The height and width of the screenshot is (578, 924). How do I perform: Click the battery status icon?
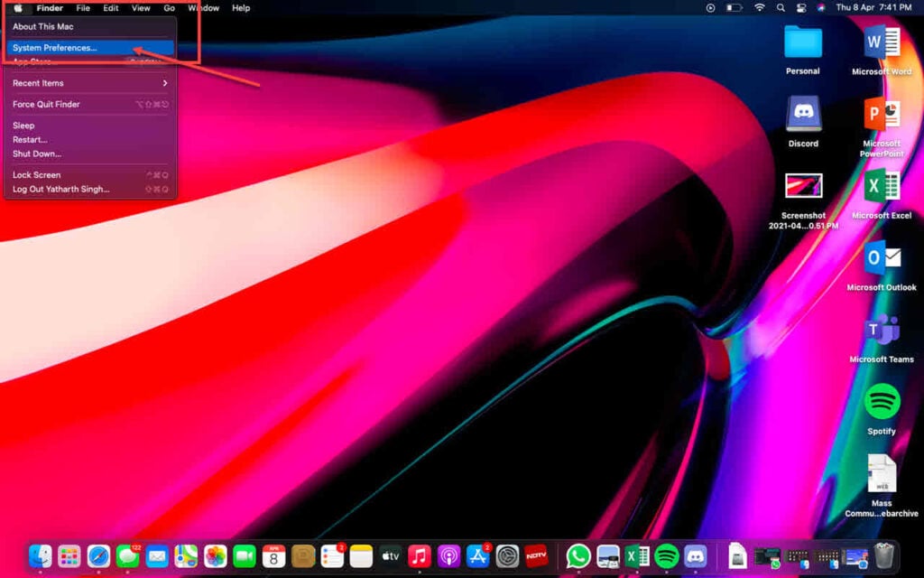[x=734, y=8]
